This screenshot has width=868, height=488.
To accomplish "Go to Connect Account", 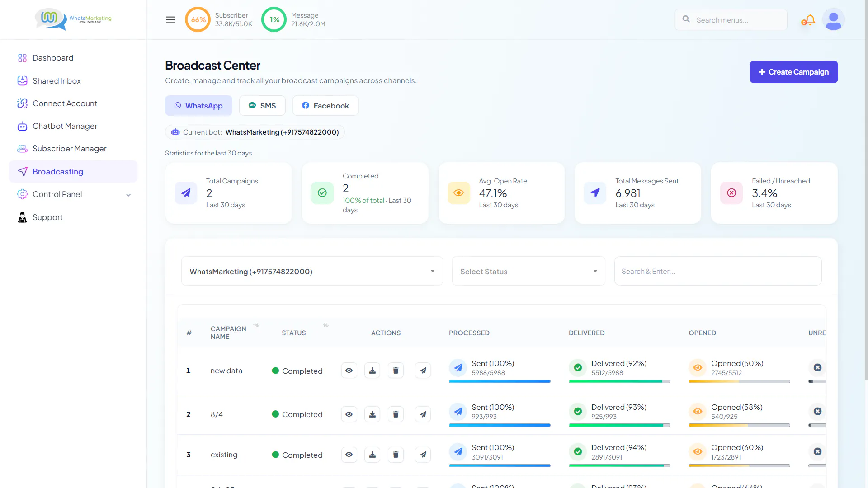I will 73,103.
